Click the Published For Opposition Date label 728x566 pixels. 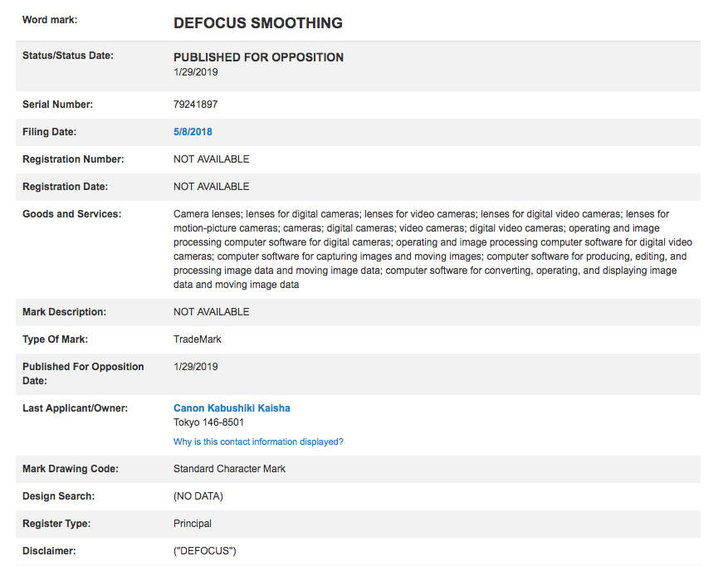[83, 373]
